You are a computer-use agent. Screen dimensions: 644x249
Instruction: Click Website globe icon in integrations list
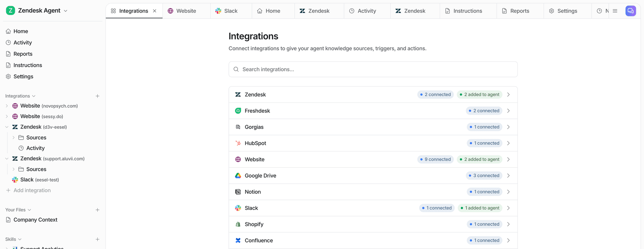[238, 160]
